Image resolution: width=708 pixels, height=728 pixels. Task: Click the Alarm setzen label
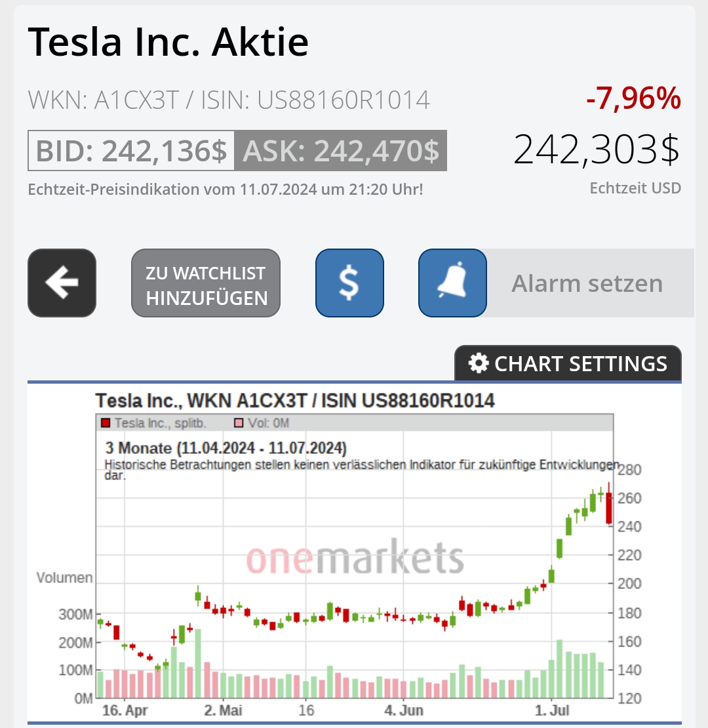pyautogui.click(x=587, y=283)
